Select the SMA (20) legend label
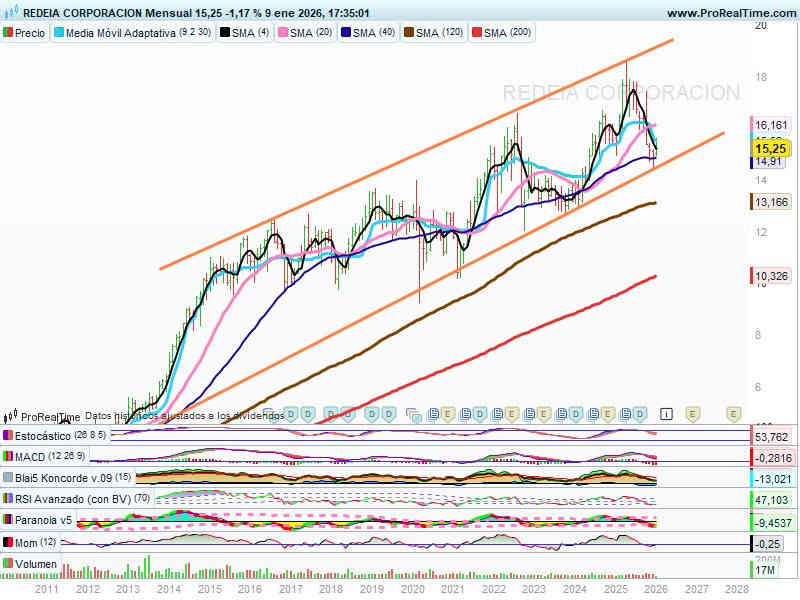This screenshot has height=600, width=800. tap(311, 32)
